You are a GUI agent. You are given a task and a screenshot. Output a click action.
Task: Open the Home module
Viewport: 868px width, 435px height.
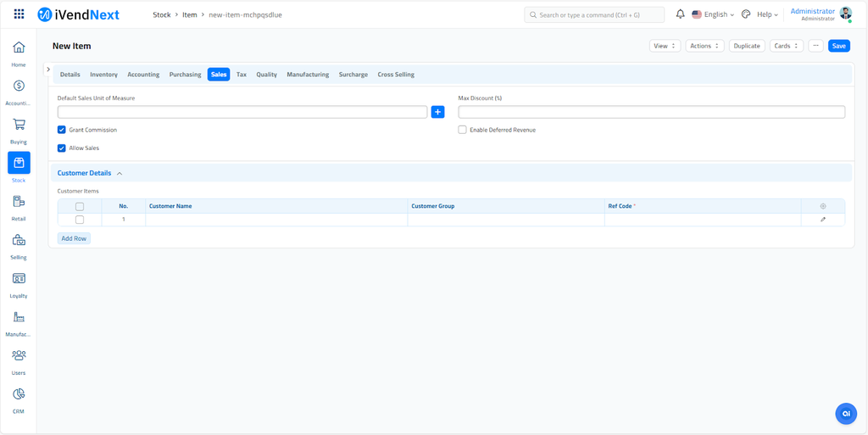(x=19, y=53)
